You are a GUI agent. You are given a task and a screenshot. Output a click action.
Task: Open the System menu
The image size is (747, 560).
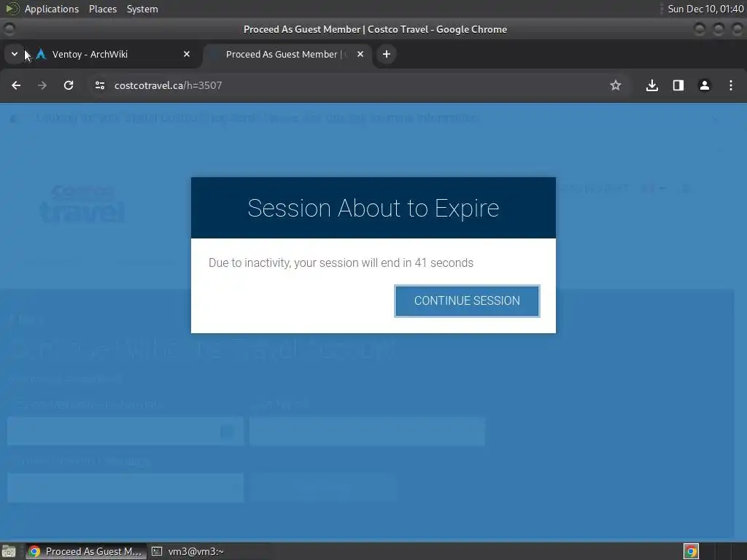142,9
